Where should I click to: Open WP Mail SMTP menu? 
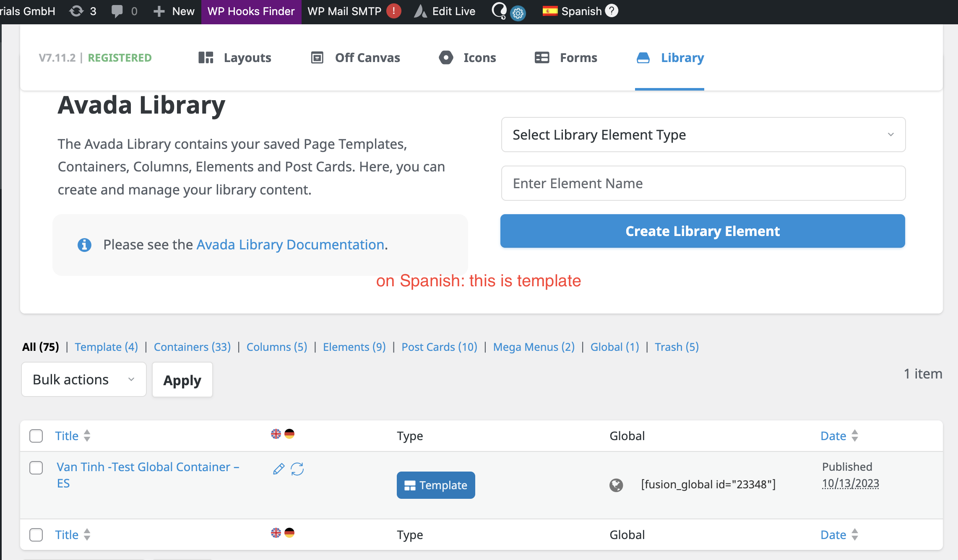point(354,11)
